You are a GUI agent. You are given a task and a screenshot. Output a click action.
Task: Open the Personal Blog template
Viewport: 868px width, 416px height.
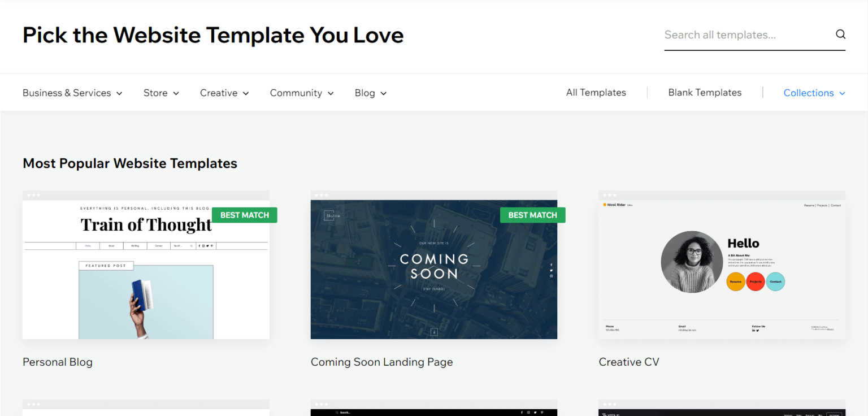57,362
